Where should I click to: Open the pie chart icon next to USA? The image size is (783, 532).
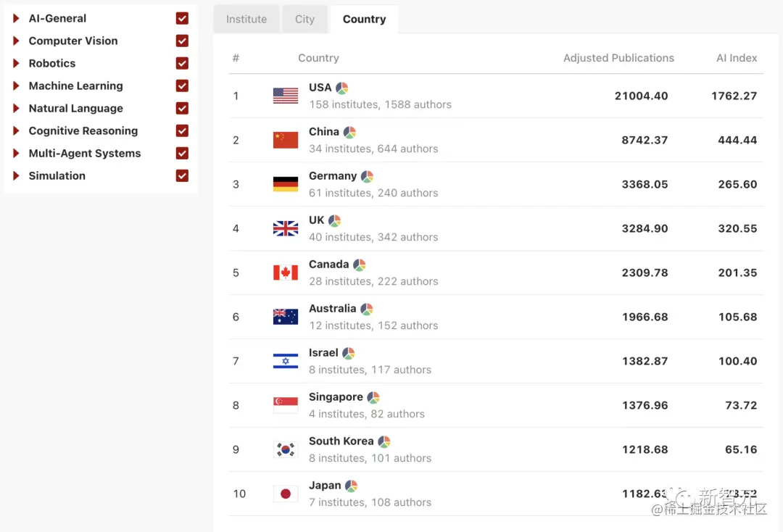pos(342,88)
